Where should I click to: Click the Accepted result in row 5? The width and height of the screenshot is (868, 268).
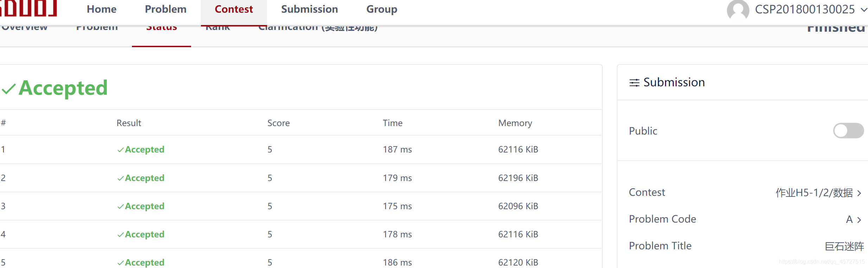pos(141,263)
